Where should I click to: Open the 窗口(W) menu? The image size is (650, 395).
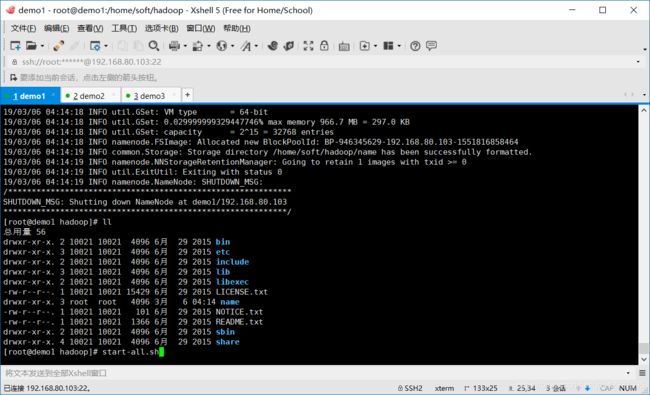(x=200, y=28)
